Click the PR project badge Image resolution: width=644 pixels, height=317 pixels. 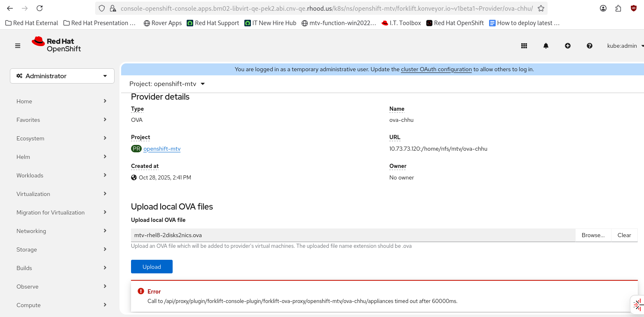click(136, 149)
